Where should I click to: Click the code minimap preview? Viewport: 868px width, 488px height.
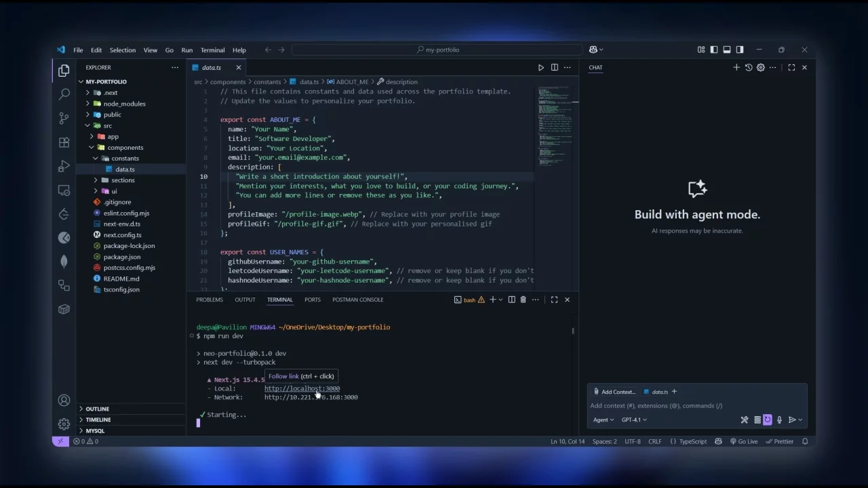pyautogui.click(x=555, y=125)
